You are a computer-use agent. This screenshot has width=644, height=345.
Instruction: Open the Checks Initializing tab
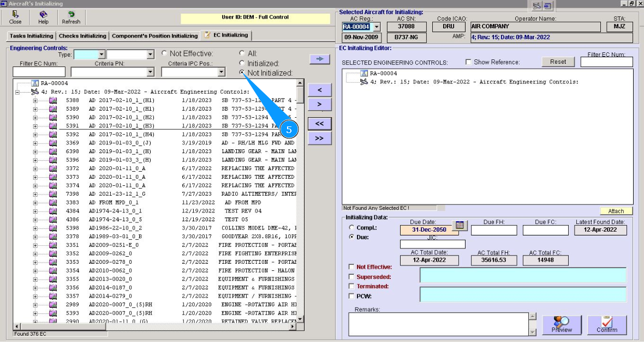[x=82, y=36]
